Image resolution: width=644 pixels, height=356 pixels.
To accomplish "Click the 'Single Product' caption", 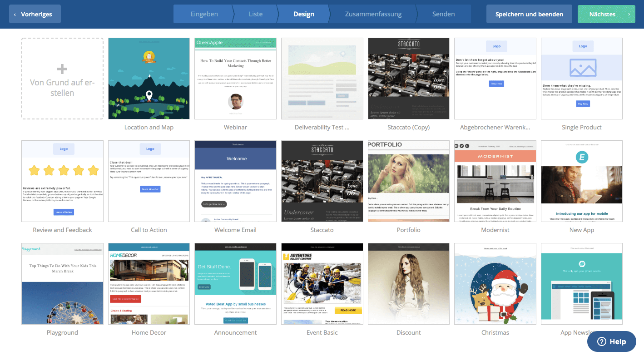I will coord(582,128).
